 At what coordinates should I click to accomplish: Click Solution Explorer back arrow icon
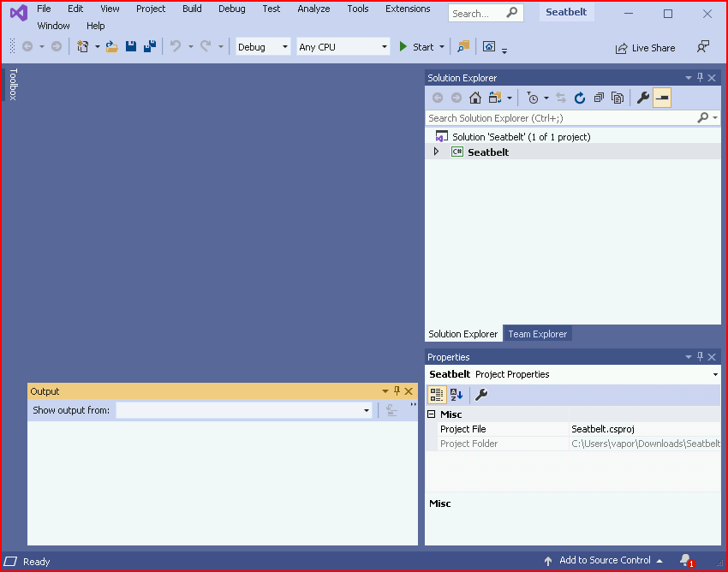click(x=438, y=98)
